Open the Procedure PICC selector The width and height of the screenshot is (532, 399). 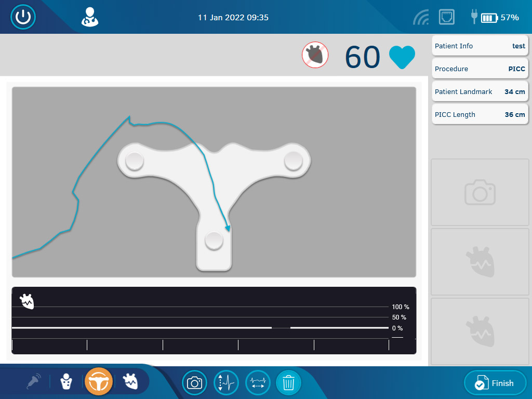(x=480, y=69)
